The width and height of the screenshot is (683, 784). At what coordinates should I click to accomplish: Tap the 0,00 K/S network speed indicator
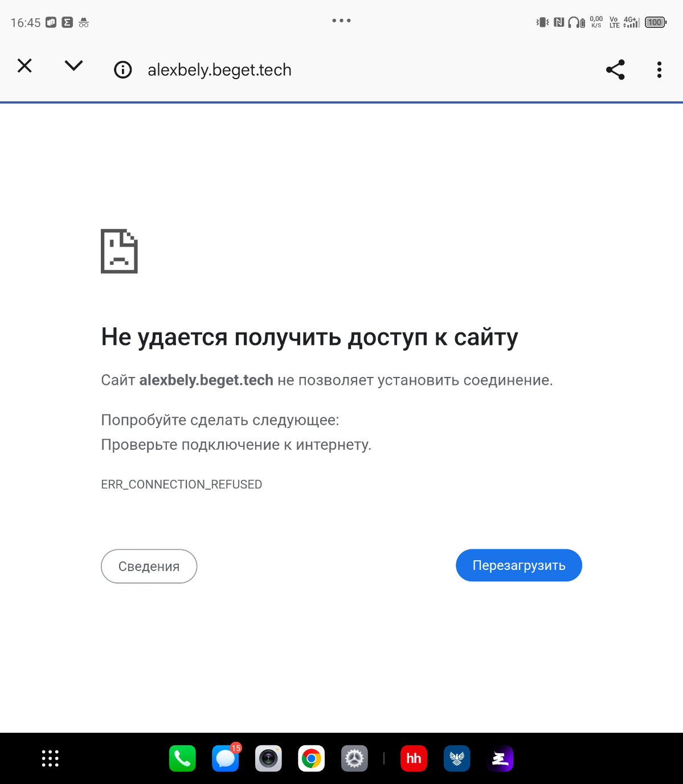point(596,22)
